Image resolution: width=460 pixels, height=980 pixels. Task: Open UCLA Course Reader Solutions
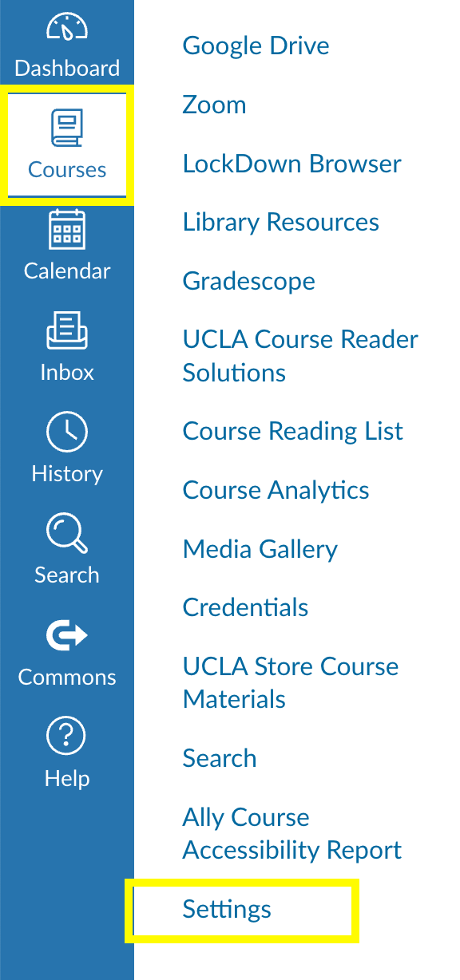(x=300, y=356)
